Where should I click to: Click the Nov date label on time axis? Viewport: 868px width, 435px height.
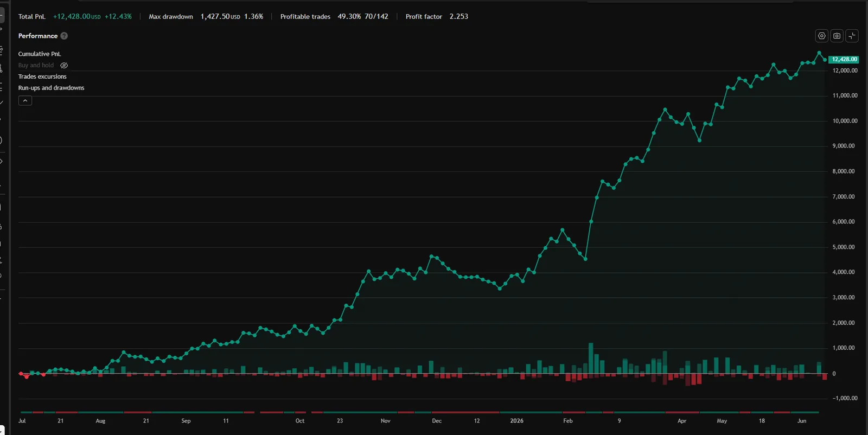[x=386, y=421]
